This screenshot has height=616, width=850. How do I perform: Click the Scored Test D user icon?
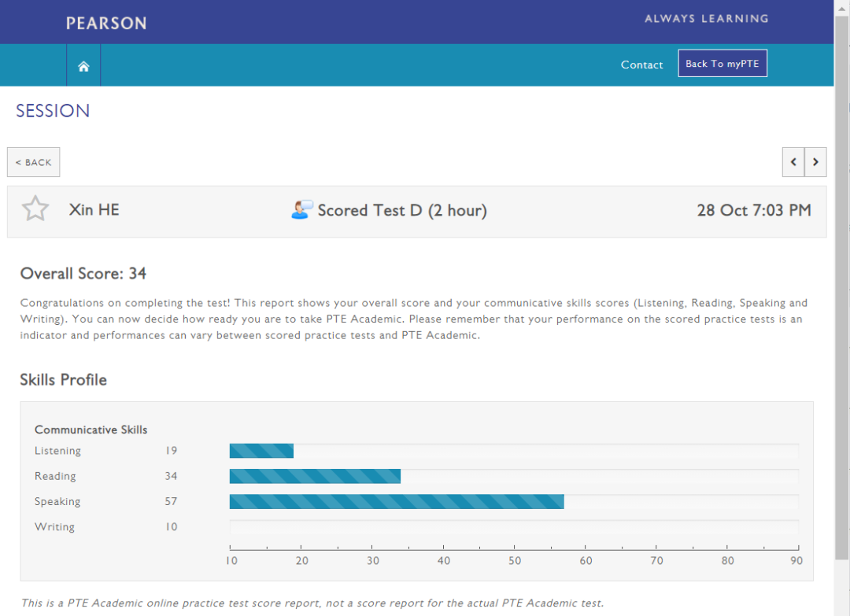tap(302, 210)
